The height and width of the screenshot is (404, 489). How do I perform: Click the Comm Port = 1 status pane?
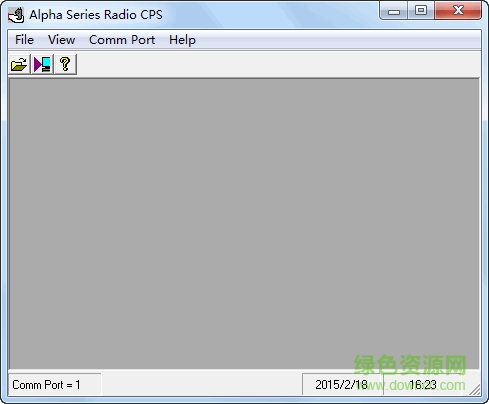point(55,385)
